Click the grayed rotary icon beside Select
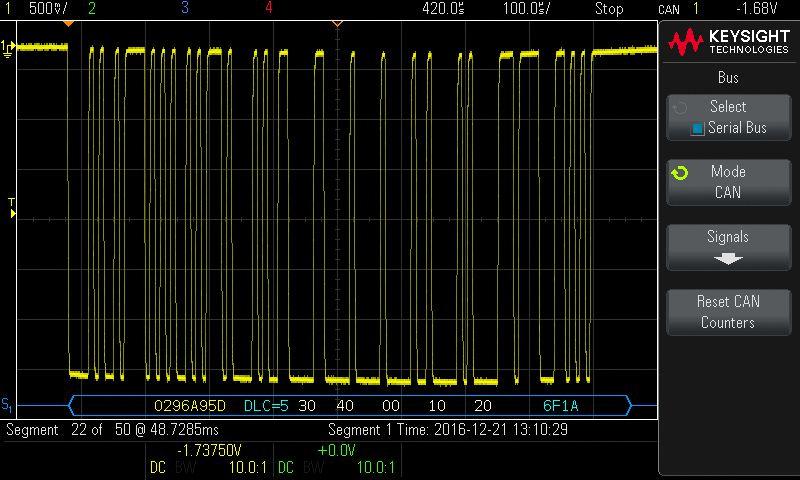This screenshot has height=480, width=800. point(680,108)
